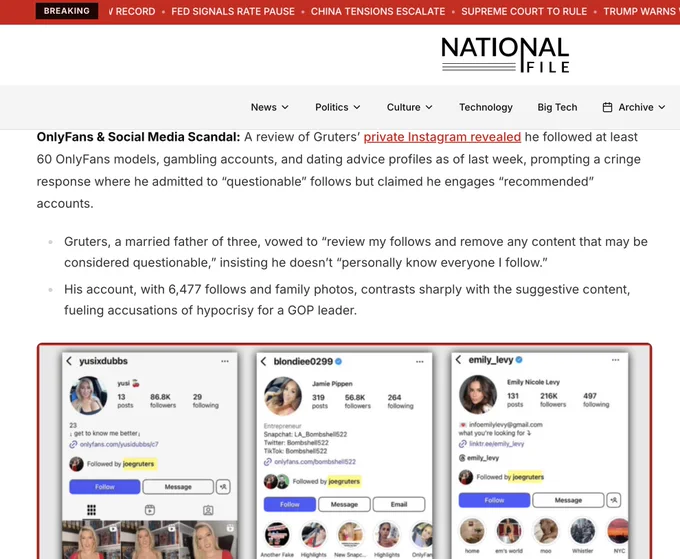Click add-person icon on emily_levy profile
This screenshot has width=680, height=559.
[x=614, y=500]
